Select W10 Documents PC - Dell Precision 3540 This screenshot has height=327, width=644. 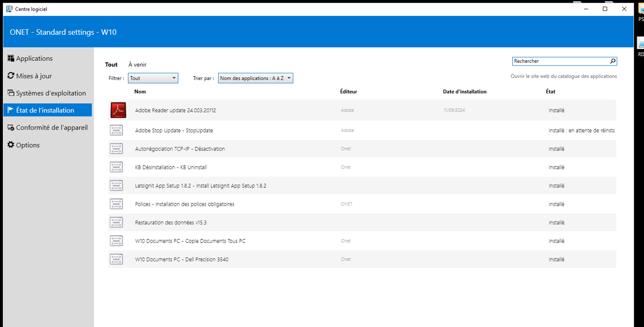362,259
